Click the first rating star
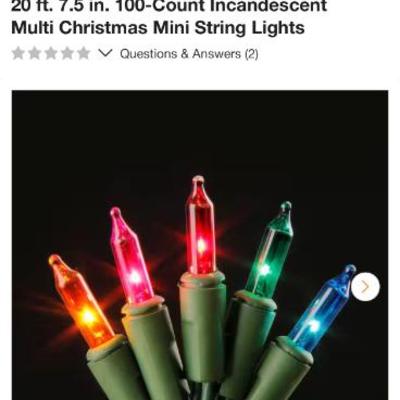 click(18, 53)
